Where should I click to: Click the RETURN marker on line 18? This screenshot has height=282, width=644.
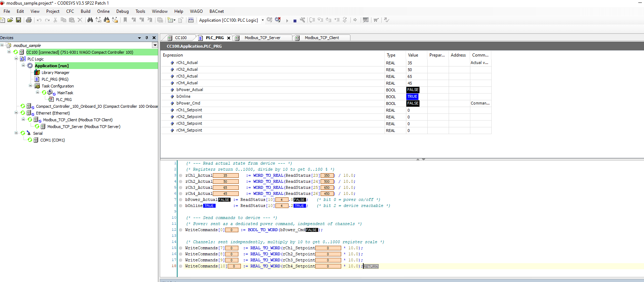(371, 266)
